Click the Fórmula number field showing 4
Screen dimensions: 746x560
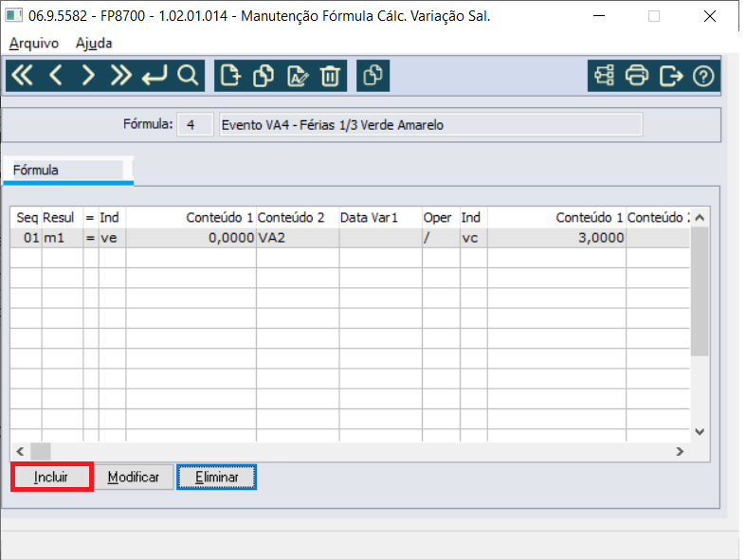(x=195, y=125)
